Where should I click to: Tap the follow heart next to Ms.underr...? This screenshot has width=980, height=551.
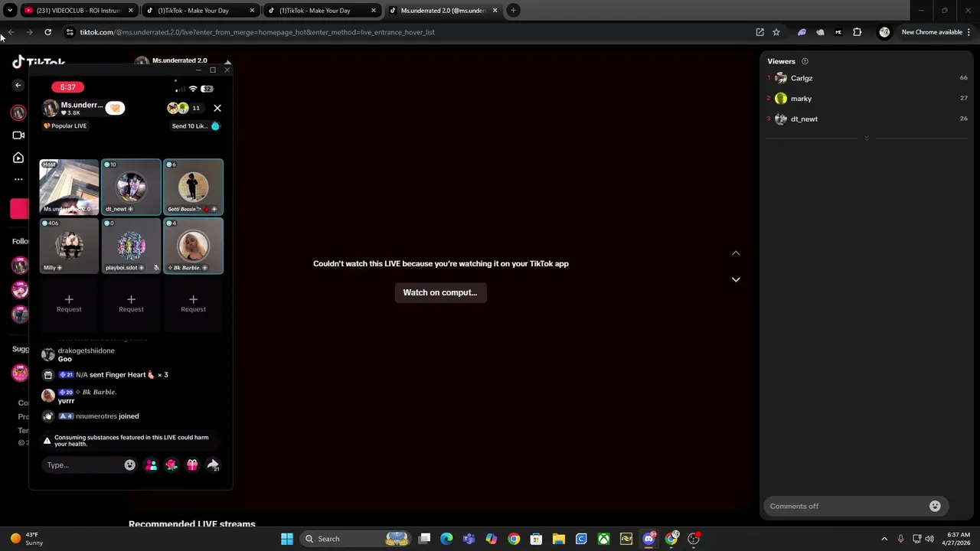click(x=115, y=108)
